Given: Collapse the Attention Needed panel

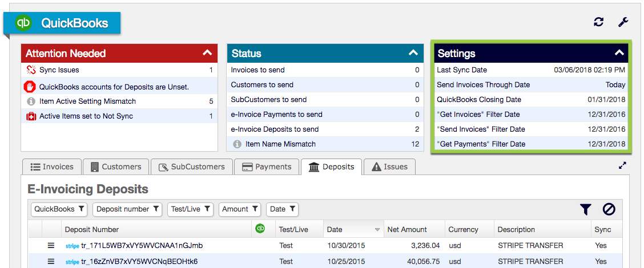Looking at the screenshot, I should (207, 53).
